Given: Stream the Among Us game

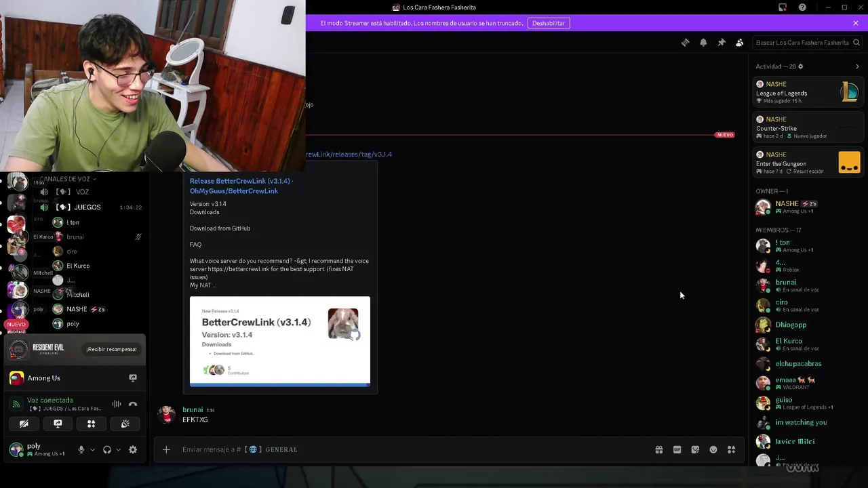Looking at the screenshot, I should click(133, 378).
